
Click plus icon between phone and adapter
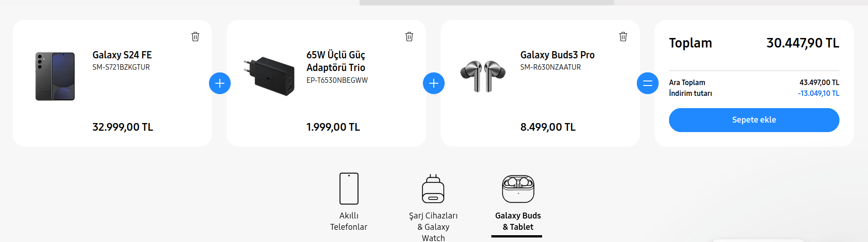[220, 83]
